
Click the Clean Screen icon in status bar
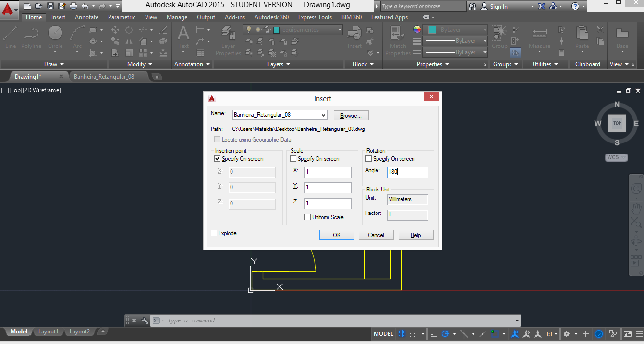[x=628, y=334]
